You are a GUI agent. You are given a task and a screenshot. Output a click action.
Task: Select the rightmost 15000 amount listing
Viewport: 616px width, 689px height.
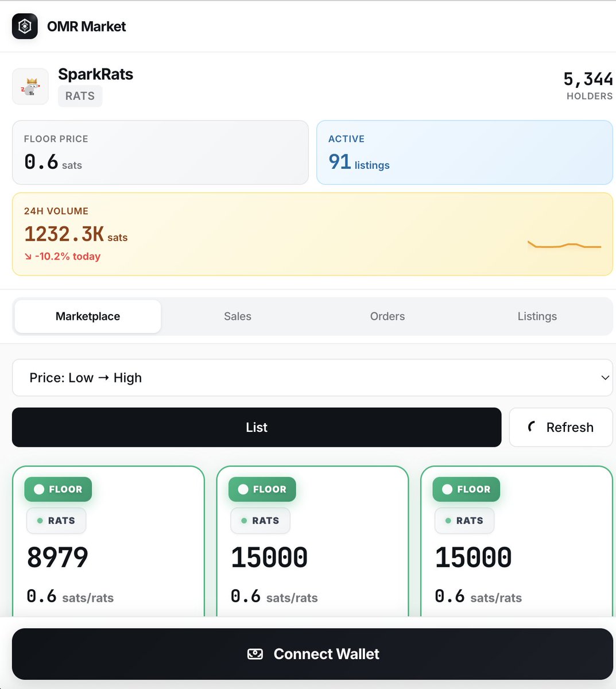point(474,558)
